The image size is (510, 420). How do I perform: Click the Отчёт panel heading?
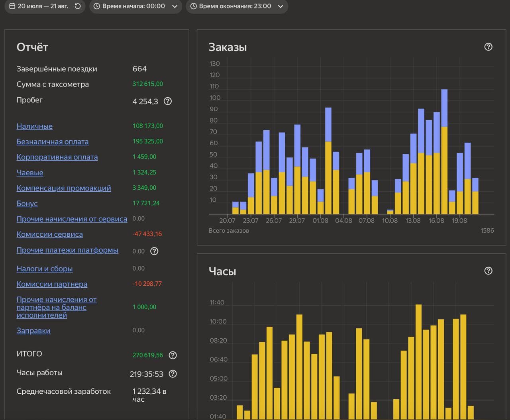point(32,47)
